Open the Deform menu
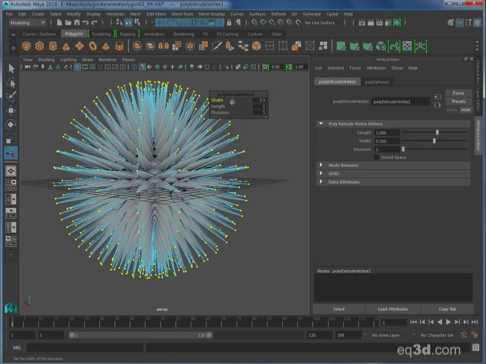This screenshot has width=486, height=364. [x=278, y=14]
